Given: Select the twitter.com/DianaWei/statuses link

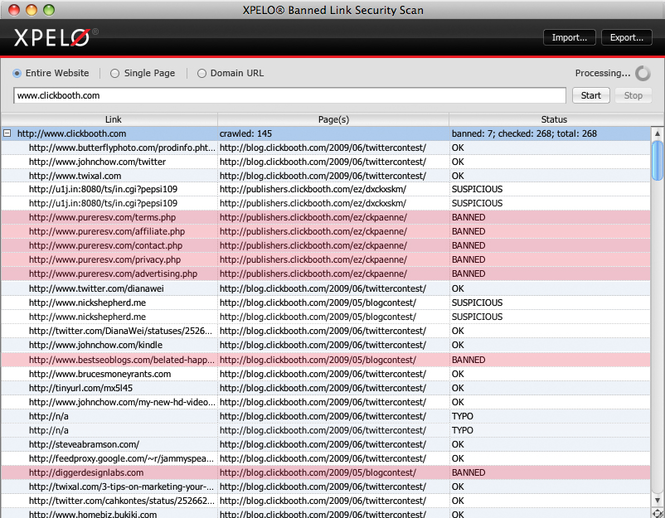Looking at the screenshot, I should click(120, 330).
